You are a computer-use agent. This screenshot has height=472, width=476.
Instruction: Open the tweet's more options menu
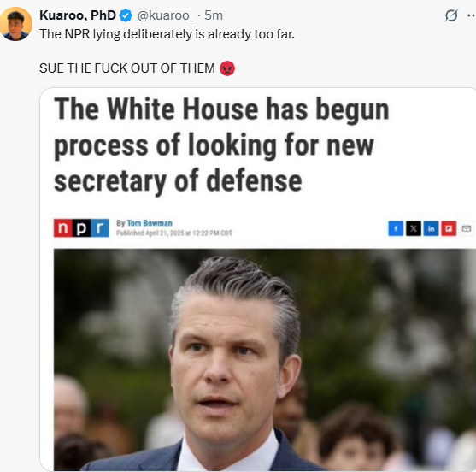point(472,15)
